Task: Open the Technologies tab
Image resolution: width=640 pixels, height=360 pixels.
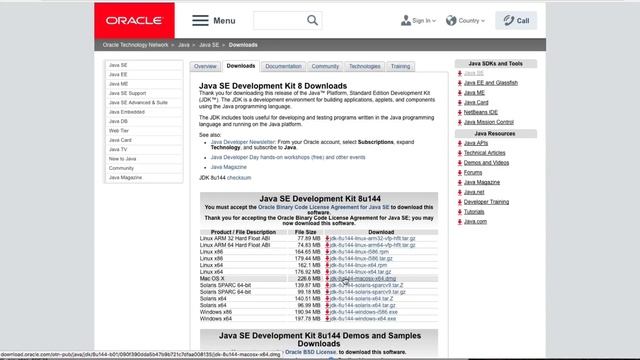Action: point(364,66)
